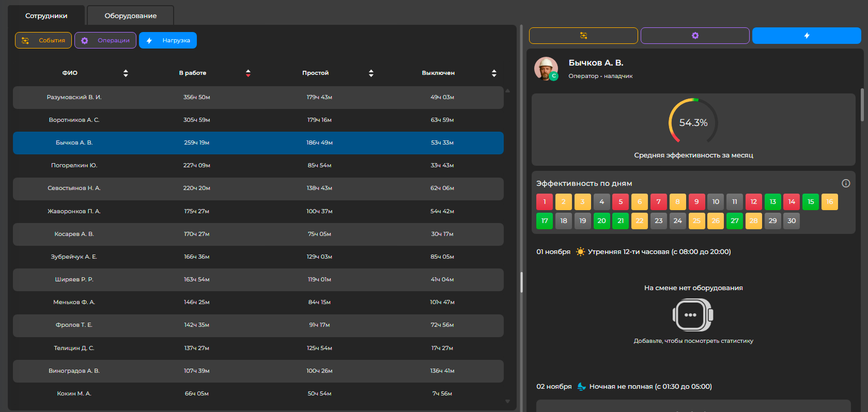Toggle the События filter button
This screenshot has width=868, height=412.
coord(43,40)
